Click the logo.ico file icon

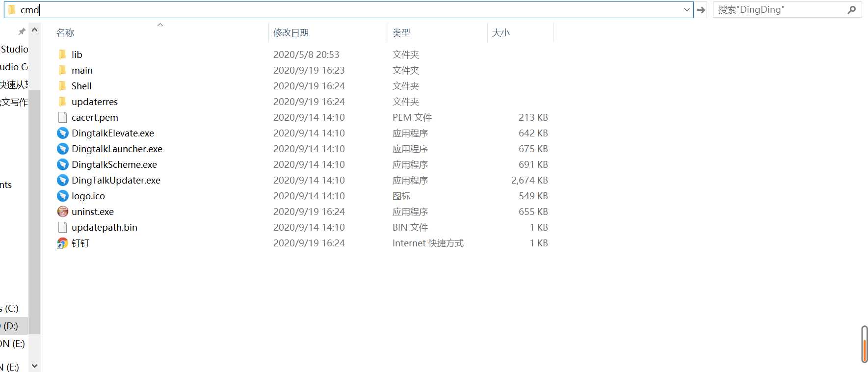click(x=62, y=196)
